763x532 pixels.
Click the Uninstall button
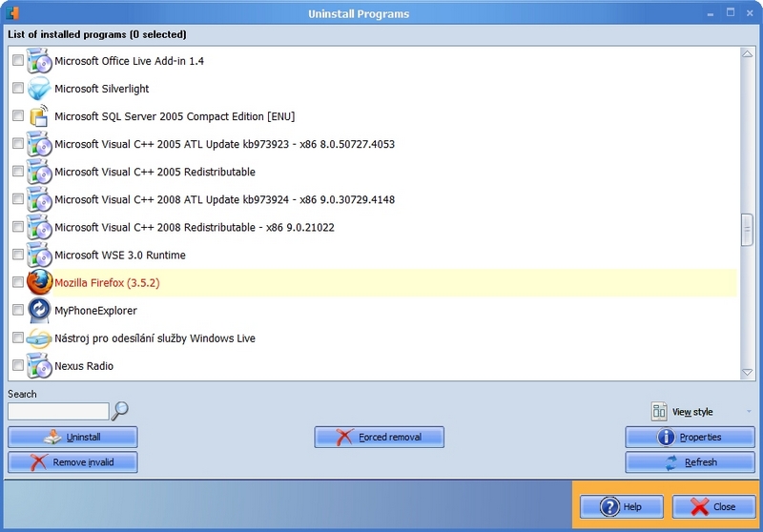(72, 438)
